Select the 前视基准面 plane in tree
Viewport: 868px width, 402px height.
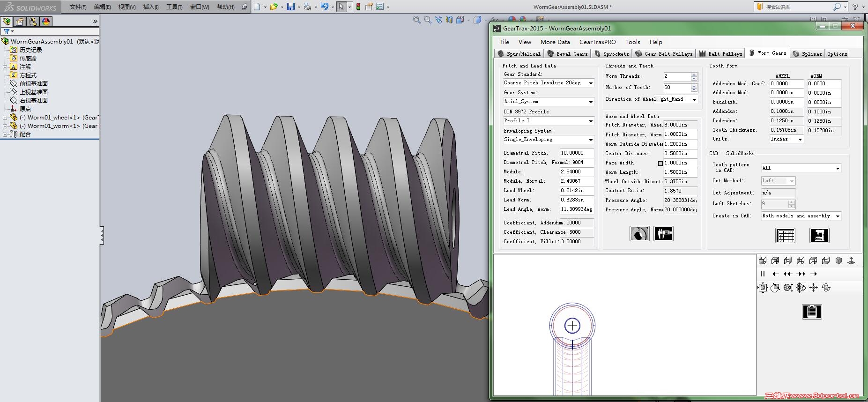(33, 84)
